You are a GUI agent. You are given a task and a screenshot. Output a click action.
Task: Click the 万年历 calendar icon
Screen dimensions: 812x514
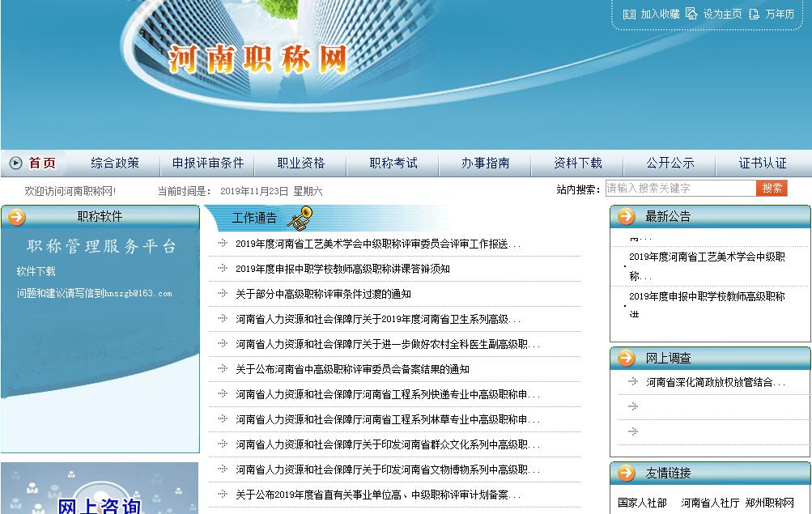754,14
